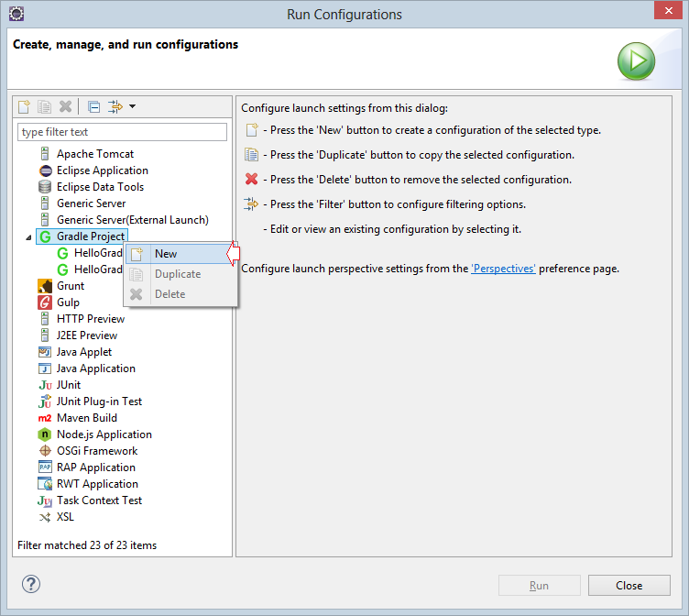Image resolution: width=689 pixels, height=616 pixels.
Task: Select HTTP Preview in the list
Action: [91, 319]
